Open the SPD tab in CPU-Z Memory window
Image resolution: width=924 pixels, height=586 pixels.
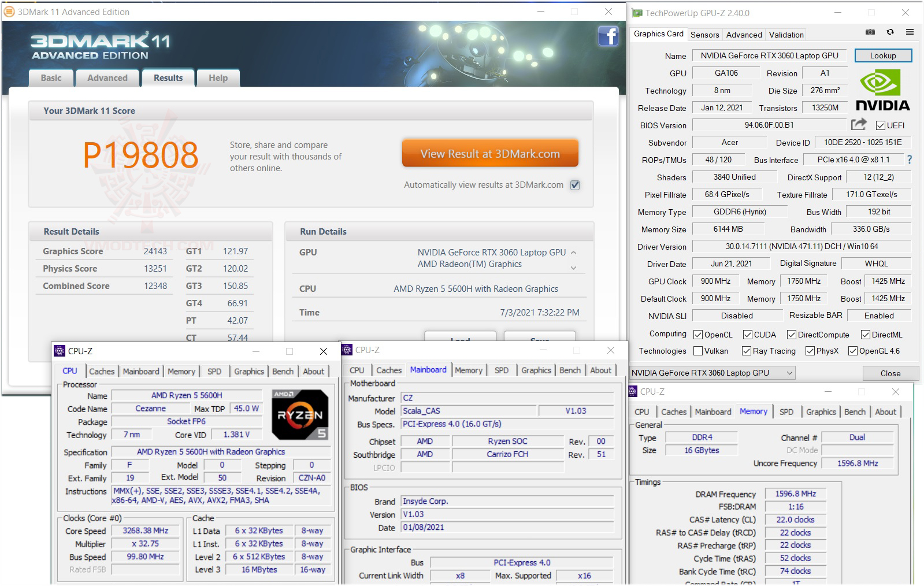(x=786, y=411)
